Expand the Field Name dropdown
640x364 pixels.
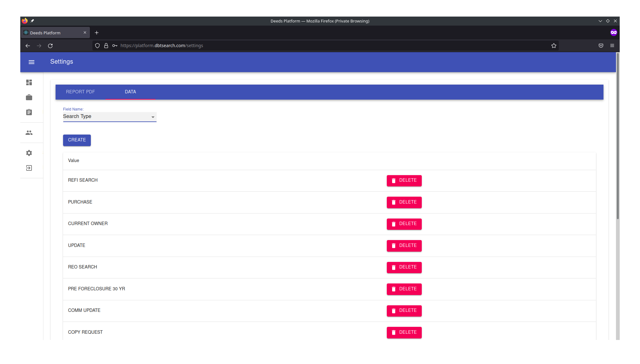110,116
